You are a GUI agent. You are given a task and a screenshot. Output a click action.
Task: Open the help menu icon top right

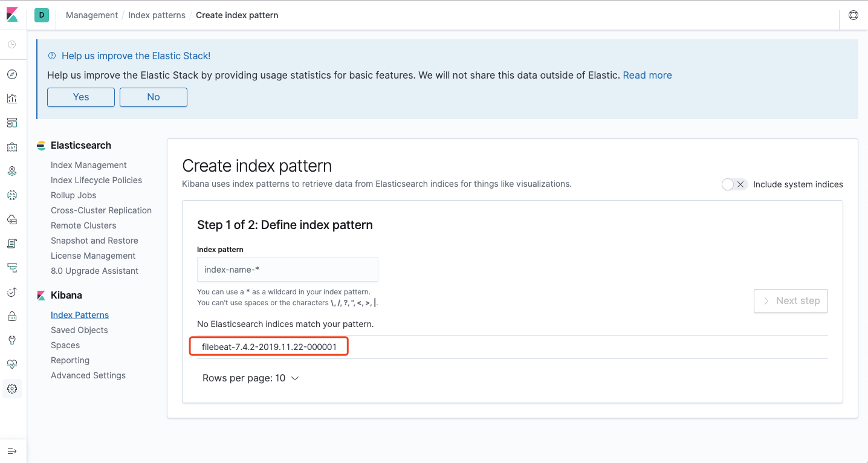(853, 15)
